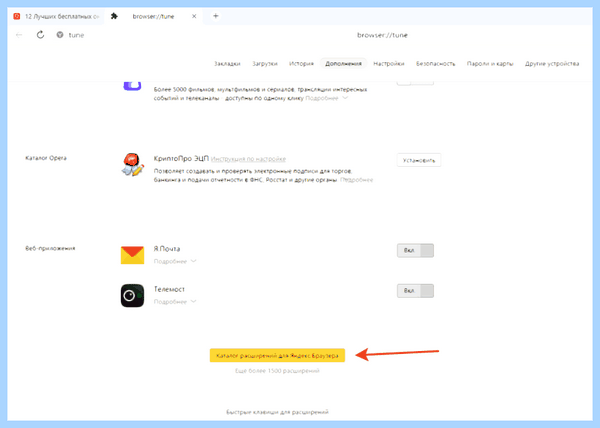Open the Другие устройства section
Image resolution: width=600 pixels, height=428 pixels.
[x=552, y=63]
